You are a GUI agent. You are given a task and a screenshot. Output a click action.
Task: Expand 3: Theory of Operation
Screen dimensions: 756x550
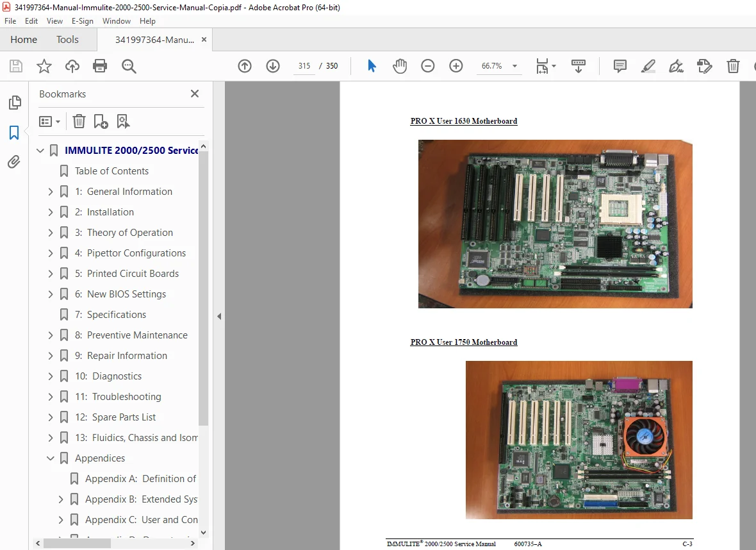coord(51,233)
